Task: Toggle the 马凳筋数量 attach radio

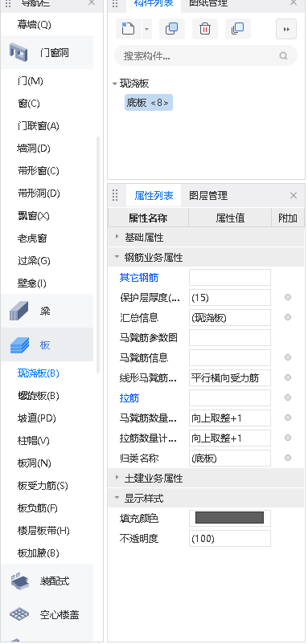Action: click(x=288, y=418)
